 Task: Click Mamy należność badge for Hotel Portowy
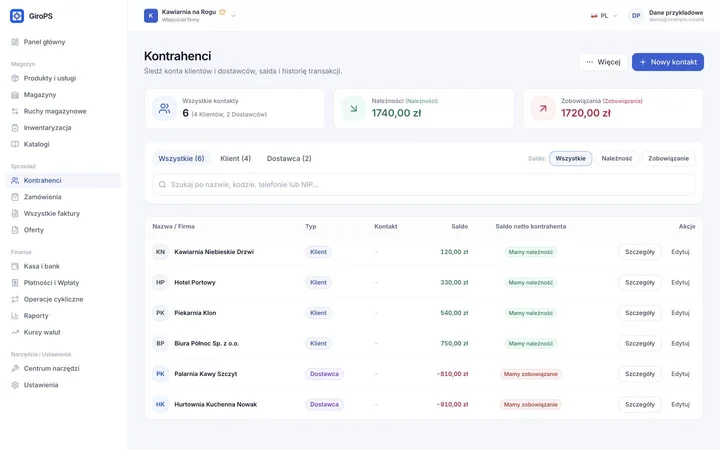click(x=530, y=282)
